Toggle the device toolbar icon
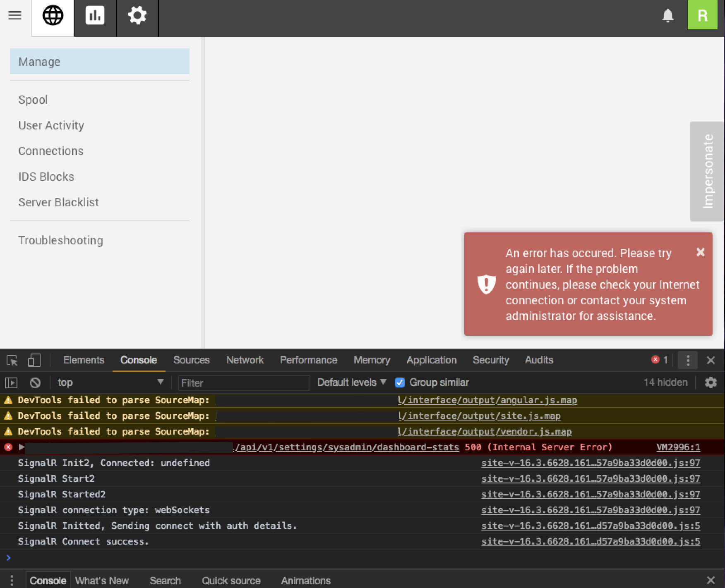725x588 pixels. pos(34,361)
